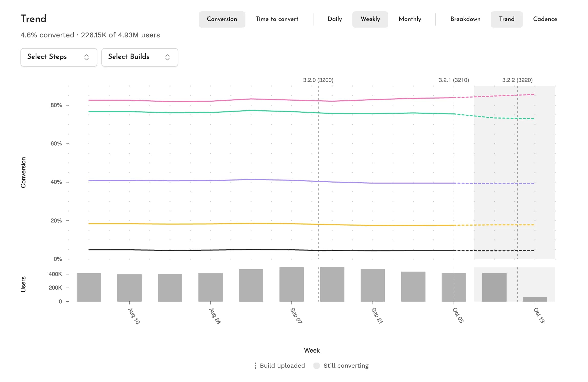Open the Select Steps dropdown

pyautogui.click(x=59, y=57)
